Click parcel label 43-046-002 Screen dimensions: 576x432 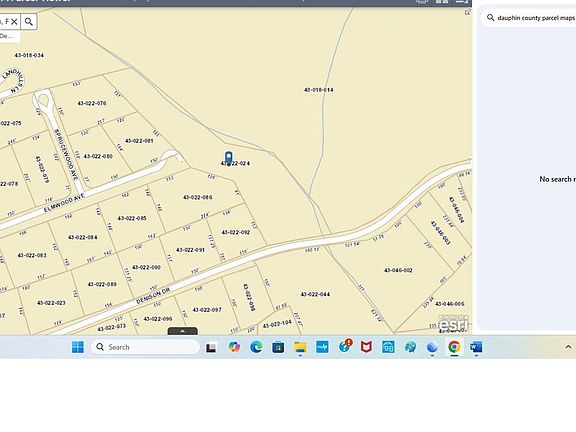pos(398,270)
